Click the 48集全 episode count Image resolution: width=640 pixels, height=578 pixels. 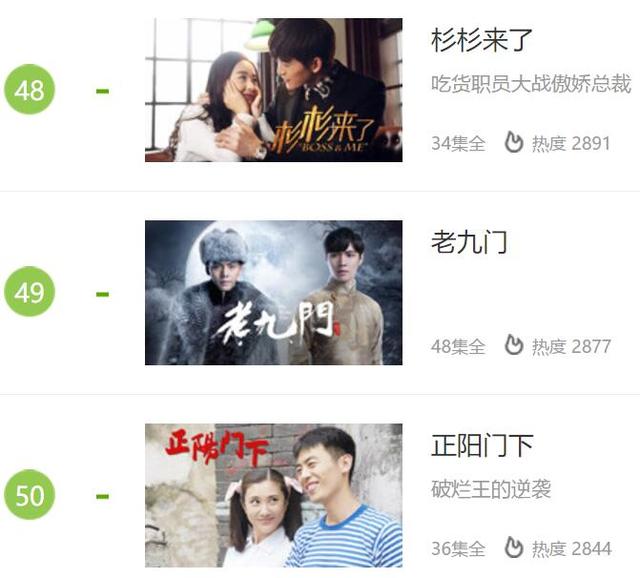(x=458, y=346)
